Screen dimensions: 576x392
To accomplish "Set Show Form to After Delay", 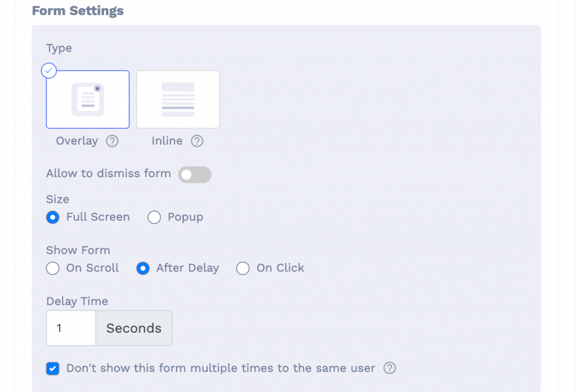I will tap(142, 268).
